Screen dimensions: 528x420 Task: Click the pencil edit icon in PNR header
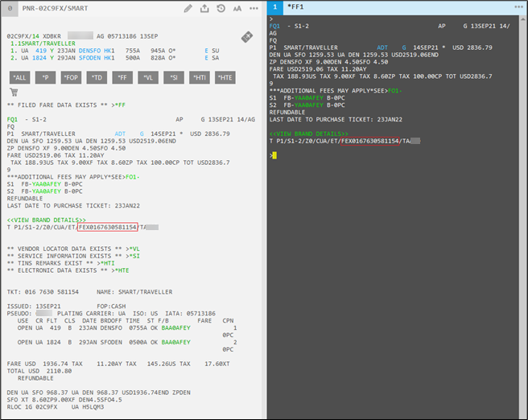point(188,8)
